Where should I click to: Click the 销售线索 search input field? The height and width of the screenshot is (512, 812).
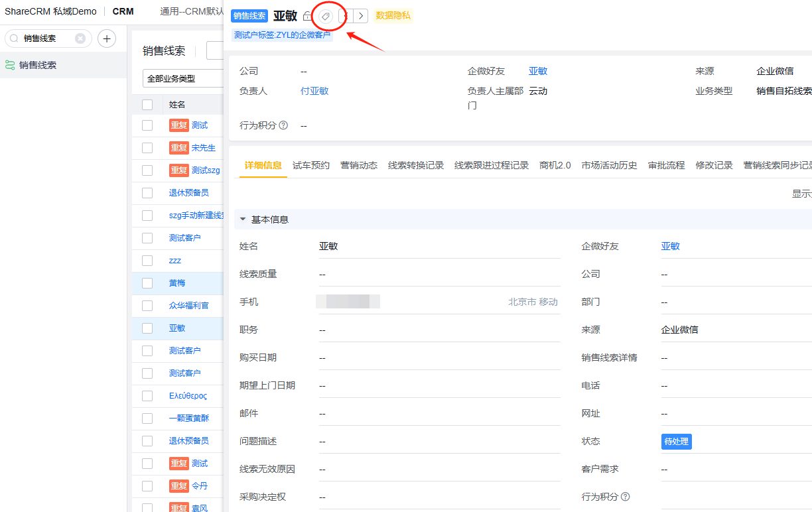pos(47,38)
